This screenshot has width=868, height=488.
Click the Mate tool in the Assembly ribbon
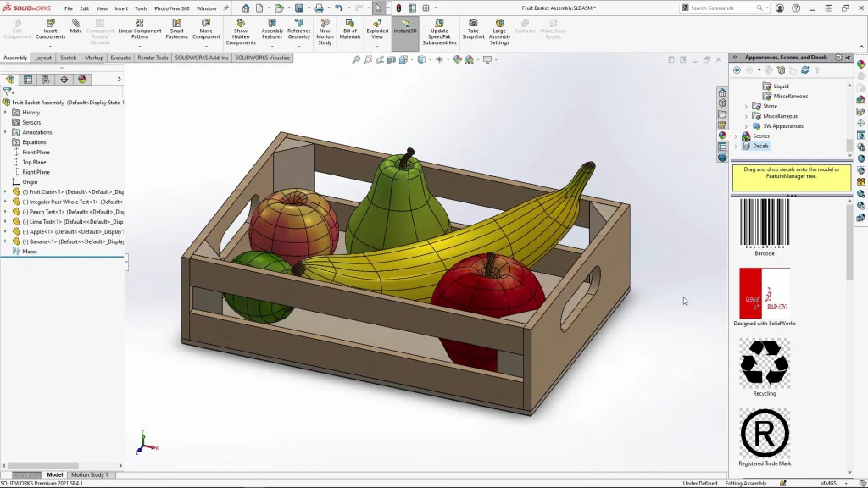pos(75,26)
